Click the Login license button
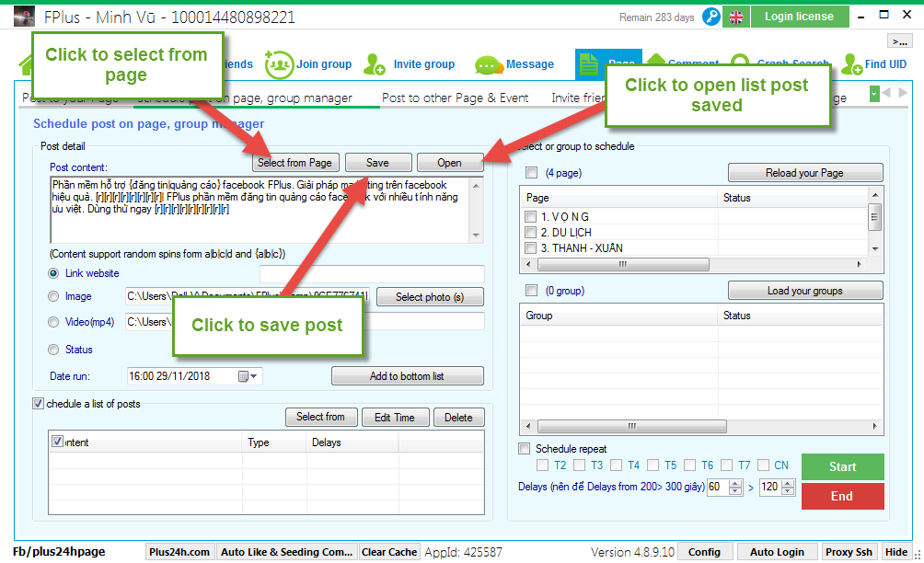This screenshot has width=924, height=563. pos(799,17)
